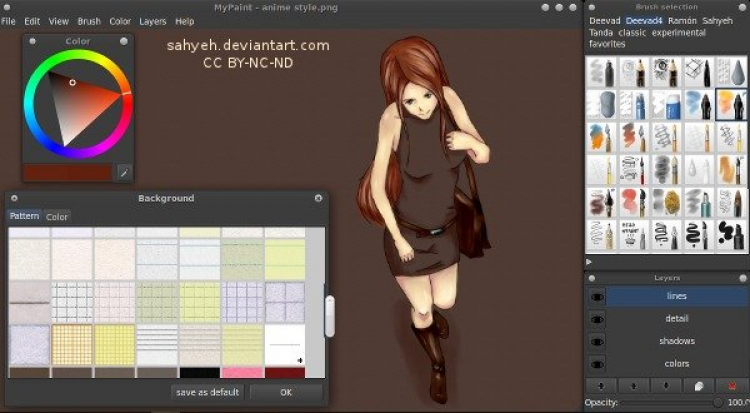
Task: Choose the blue-orange blending brush
Action: [x=601, y=137]
